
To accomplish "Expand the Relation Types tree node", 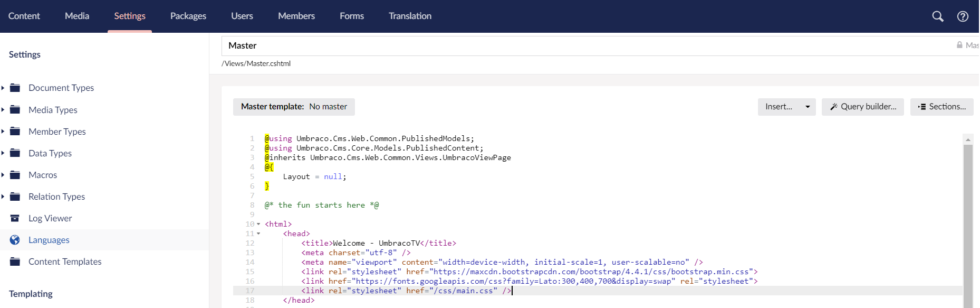I will tap(3, 197).
